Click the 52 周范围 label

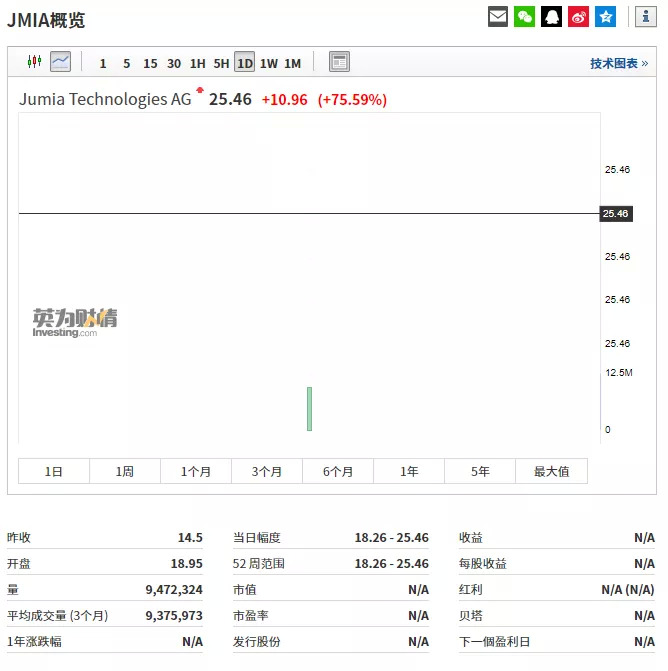click(259, 564)
